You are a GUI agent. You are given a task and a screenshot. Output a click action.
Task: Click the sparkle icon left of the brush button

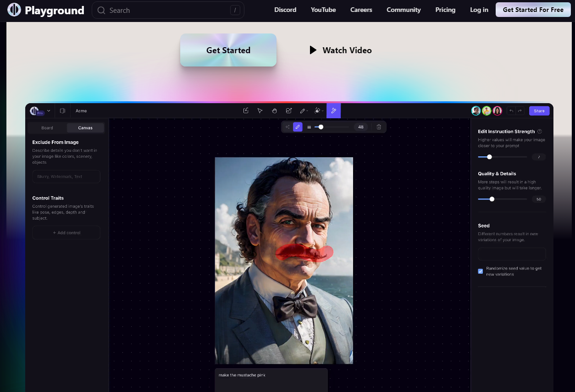pos(287,127)
